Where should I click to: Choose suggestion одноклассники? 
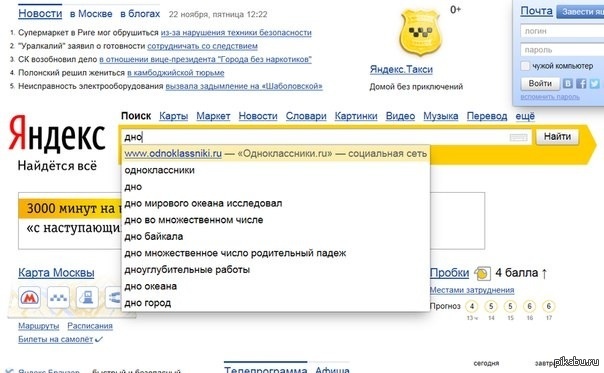pos(275,170)
